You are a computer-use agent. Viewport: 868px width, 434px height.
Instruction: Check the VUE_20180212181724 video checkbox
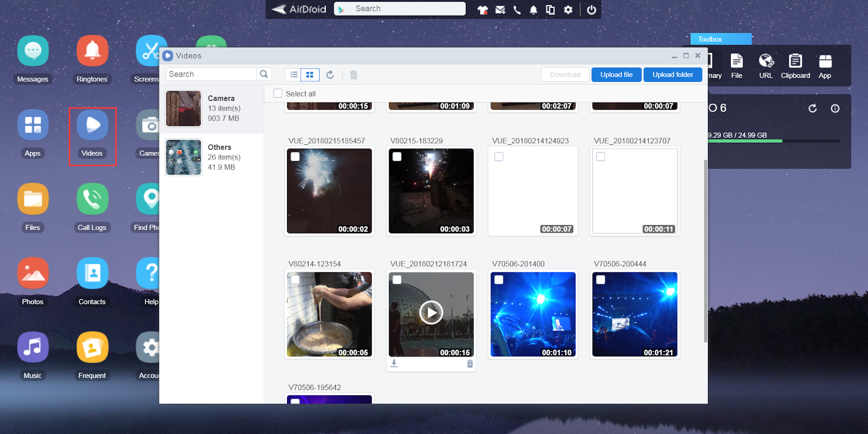tap(397, 280)
